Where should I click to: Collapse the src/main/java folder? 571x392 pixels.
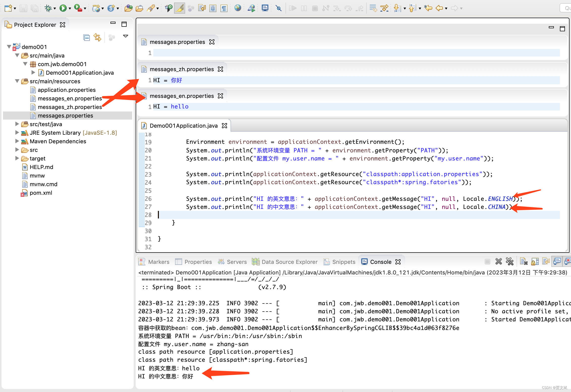[17, 55]
